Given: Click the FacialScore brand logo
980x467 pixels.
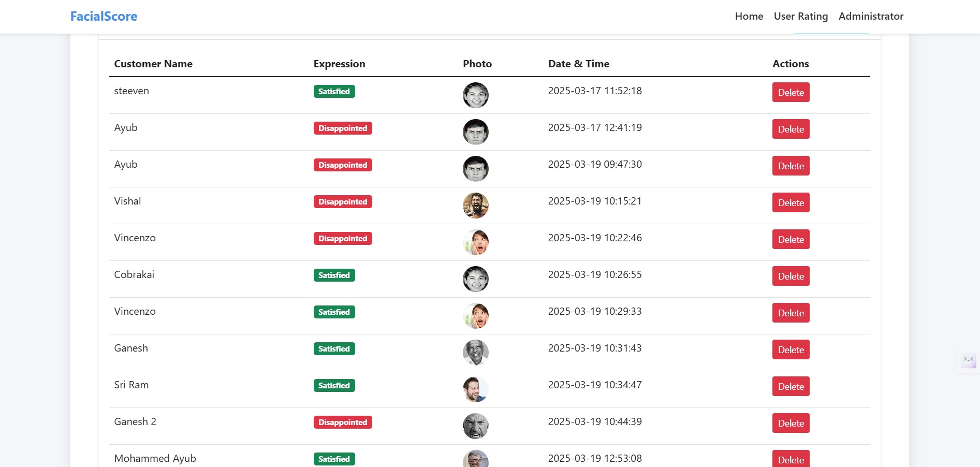Looking at the screenshot, I should 104,17.
